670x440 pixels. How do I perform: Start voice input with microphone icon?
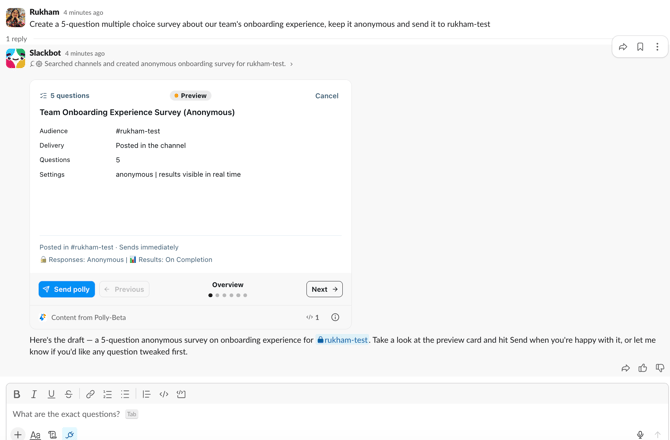(x=640, y=434)
